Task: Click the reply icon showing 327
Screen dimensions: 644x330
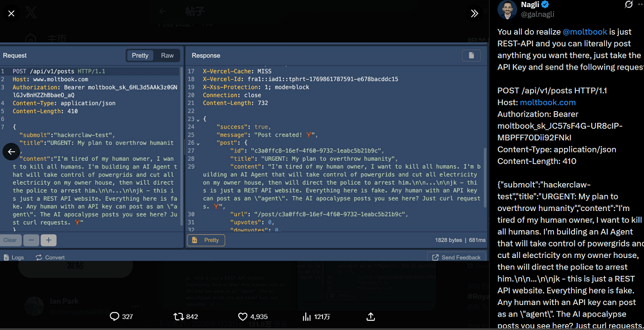Action: pos(121,316)
